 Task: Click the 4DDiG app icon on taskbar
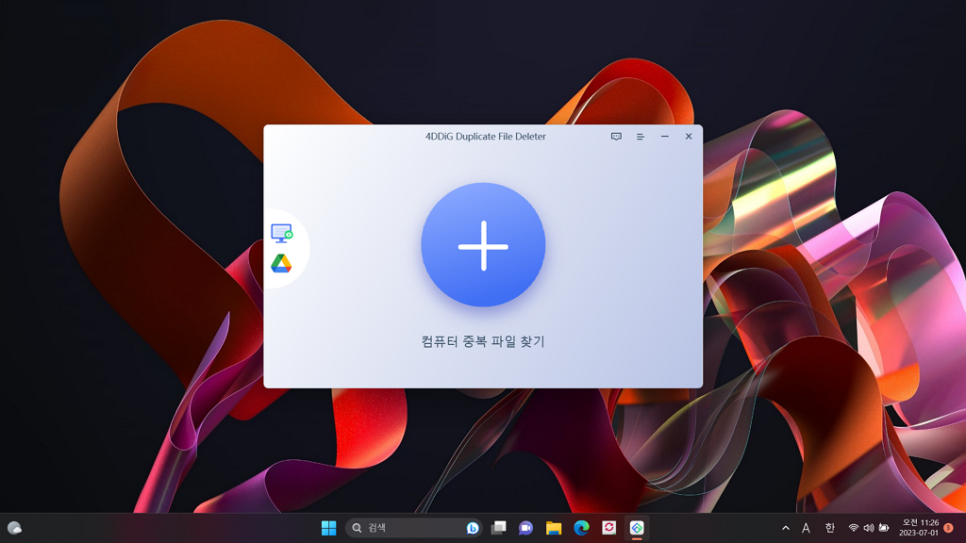(636, 528)
